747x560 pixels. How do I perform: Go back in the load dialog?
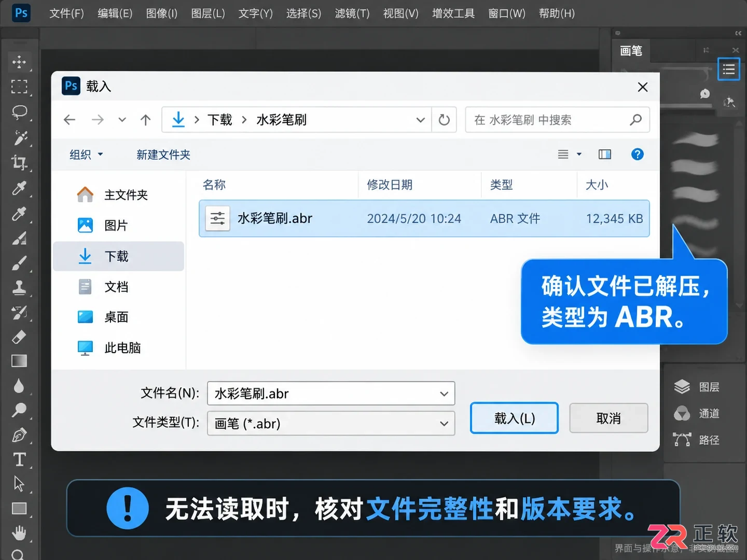pos(70,120)
